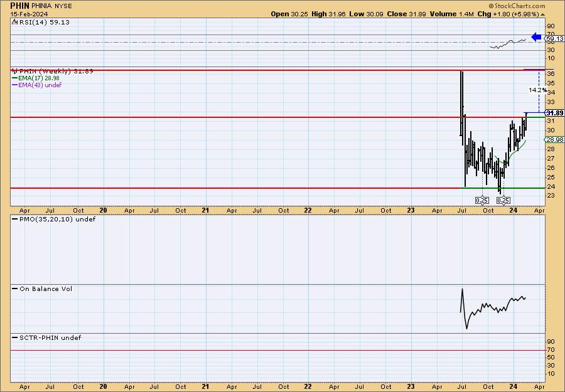Screen dimensions: 565x392
Task: Click the SCTR-PHIN undef panel label
Action: 46,337
